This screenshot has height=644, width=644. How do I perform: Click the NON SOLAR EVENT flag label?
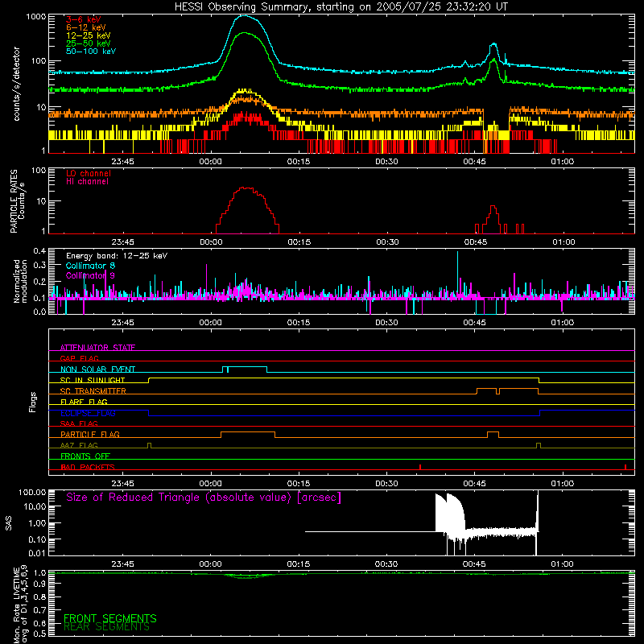point(97,369)
